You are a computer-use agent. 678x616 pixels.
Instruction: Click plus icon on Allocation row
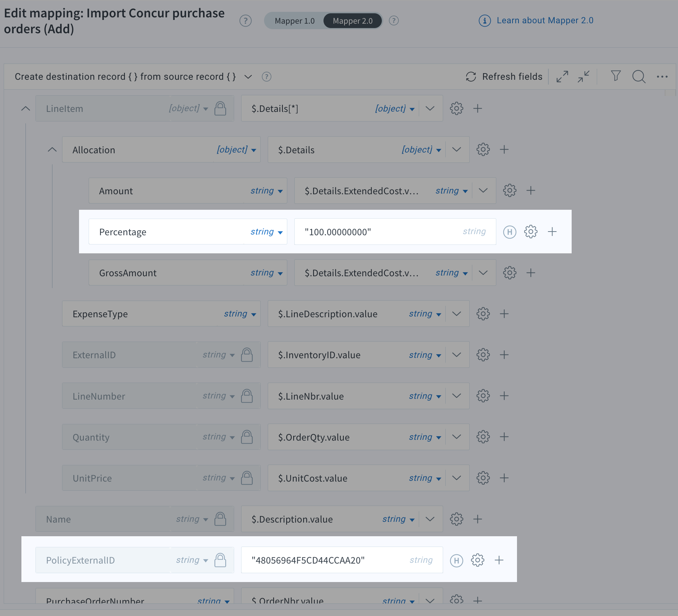[504, 150]
